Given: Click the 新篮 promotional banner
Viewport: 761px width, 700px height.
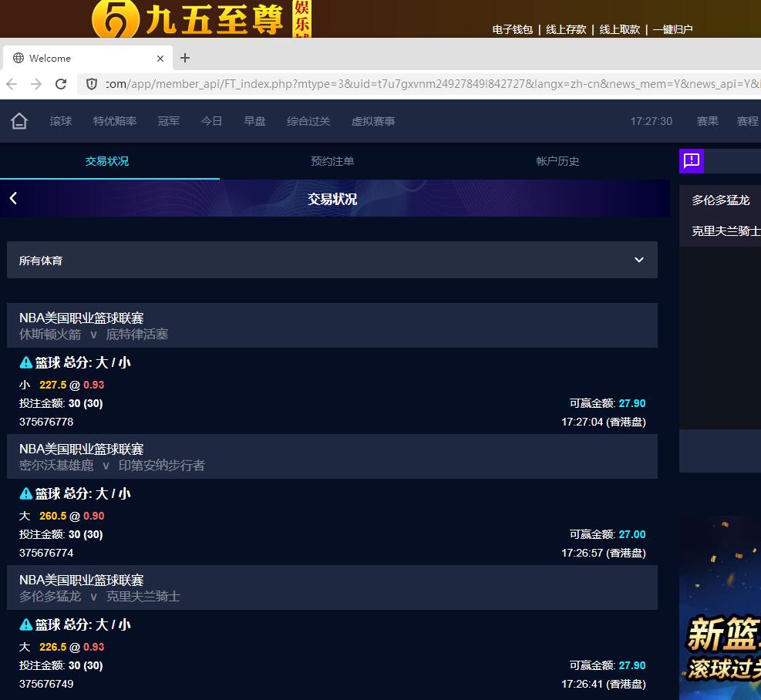Looking at the screenshot, I should click(x=720, y=607).
